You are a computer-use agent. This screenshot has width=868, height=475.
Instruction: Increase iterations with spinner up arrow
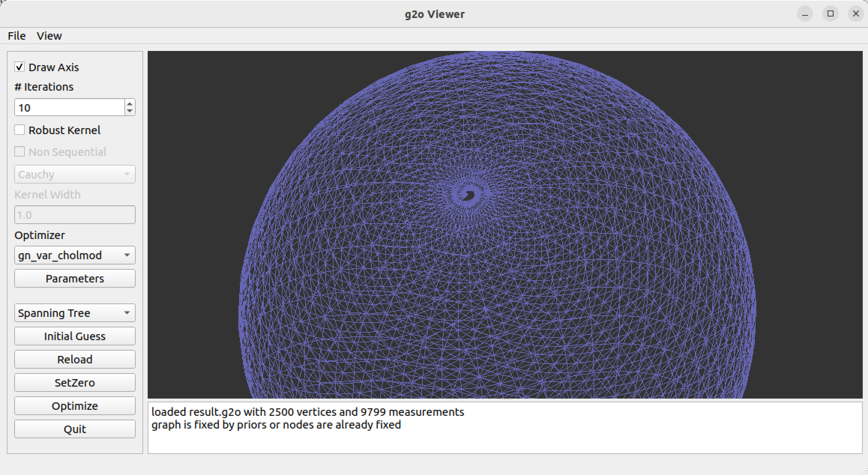tap(130, 104)
